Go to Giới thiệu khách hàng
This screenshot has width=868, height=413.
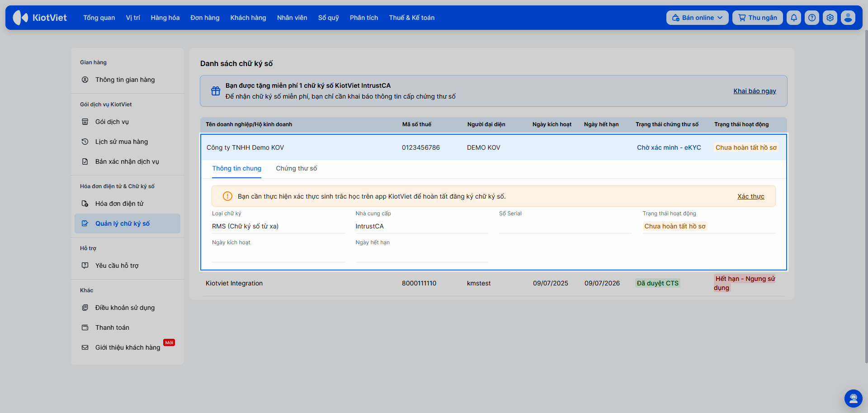click(x=127, y=347)
